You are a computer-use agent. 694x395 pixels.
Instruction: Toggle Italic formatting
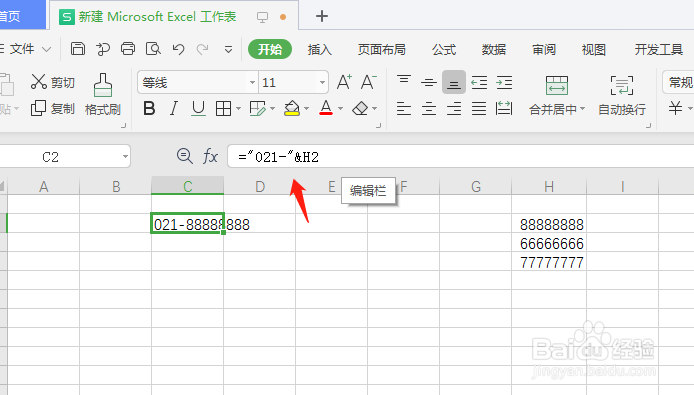(174, 108)
